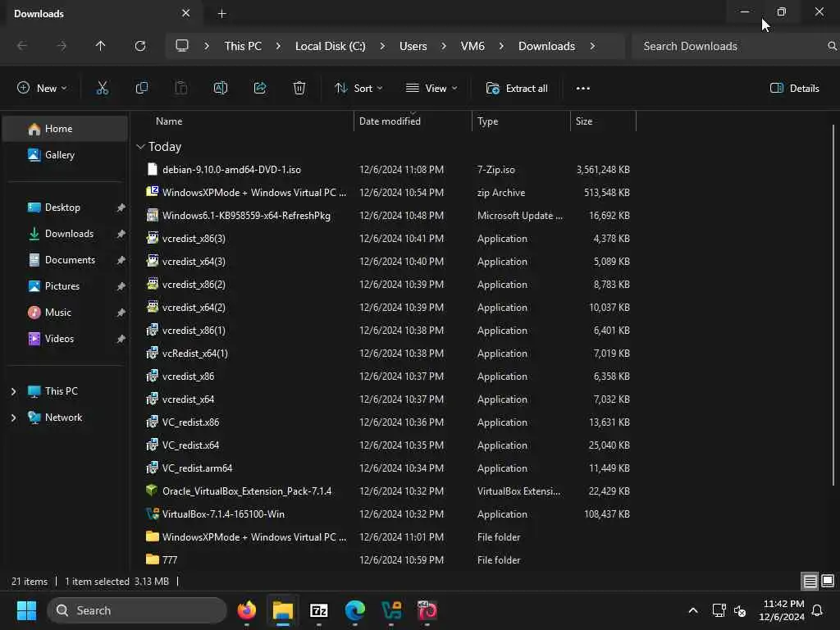Open the View dropdown menu
Image resolution: width=840 pixels, height=630 pixels.
tap(431, 89)
